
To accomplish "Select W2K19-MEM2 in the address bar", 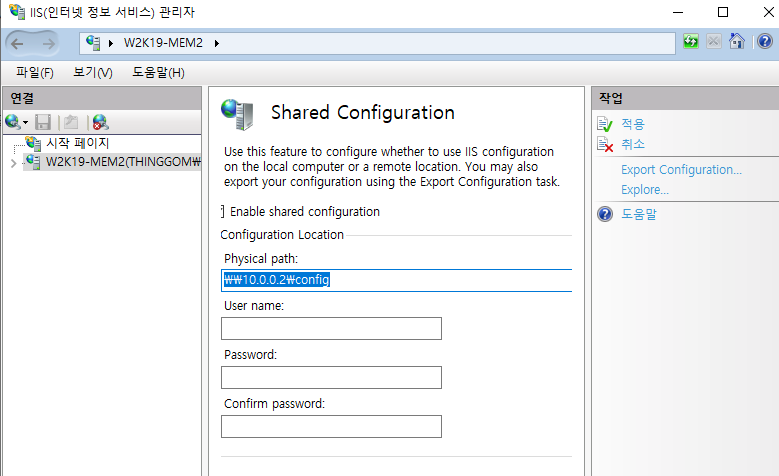I will [163, 43].
